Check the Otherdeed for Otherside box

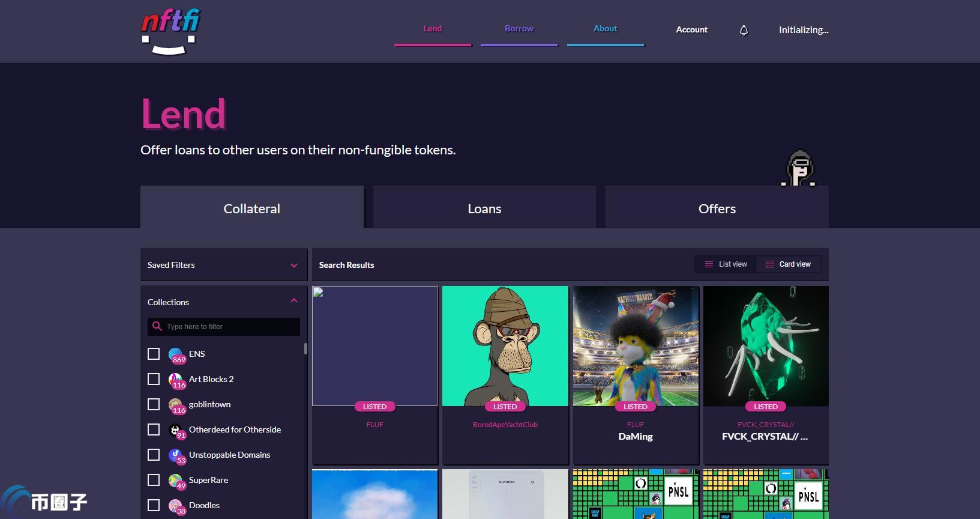(154, 429)
